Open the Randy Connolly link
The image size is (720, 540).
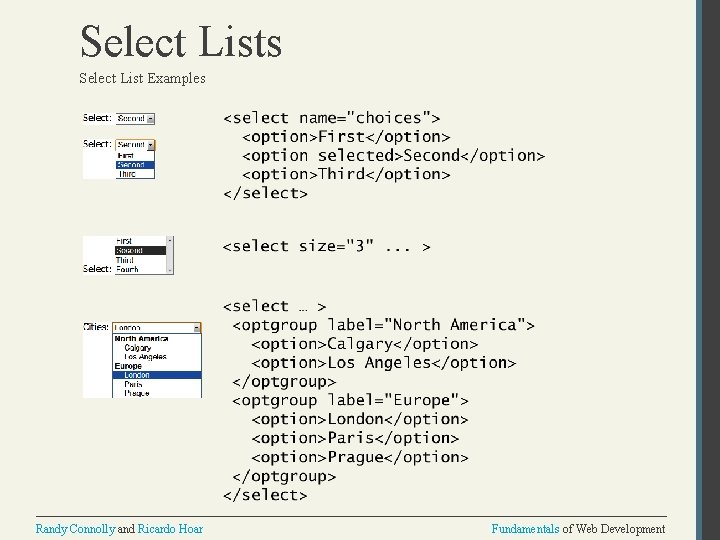click(75, 529)
